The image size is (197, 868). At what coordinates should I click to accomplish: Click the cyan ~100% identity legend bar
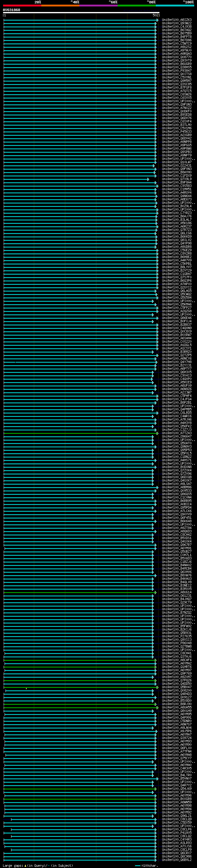[x=175, y=6]
